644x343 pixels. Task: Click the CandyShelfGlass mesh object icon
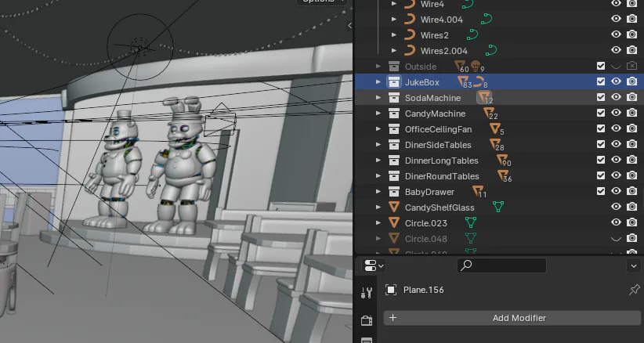pos(394,208)
